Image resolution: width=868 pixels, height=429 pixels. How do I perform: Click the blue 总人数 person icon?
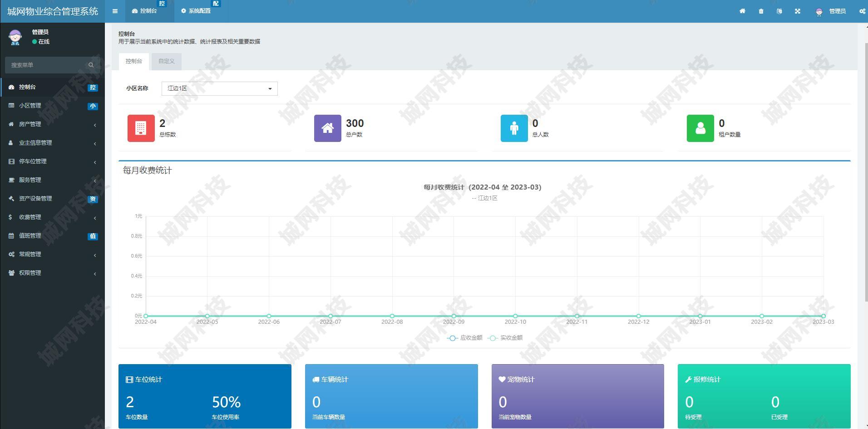[514, 128]
